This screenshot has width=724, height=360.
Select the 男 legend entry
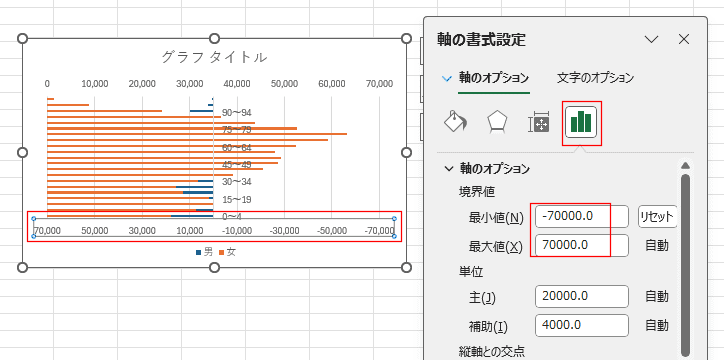[205, 252]
